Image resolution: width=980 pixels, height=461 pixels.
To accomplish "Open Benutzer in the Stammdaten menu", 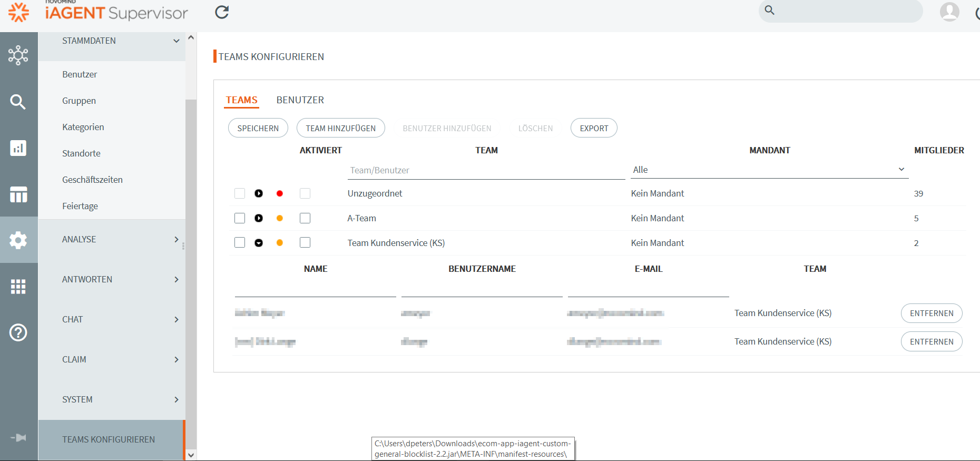I will coord(80,74).
